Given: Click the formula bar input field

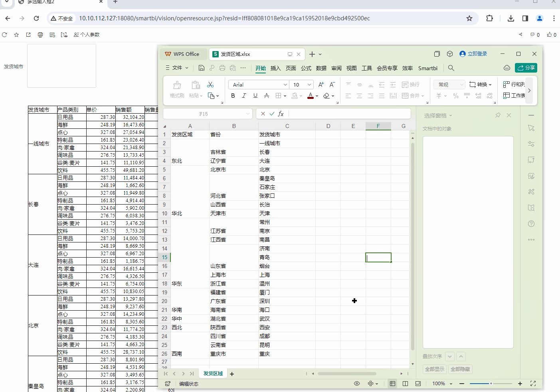Looking at the screenshot, I should coord(349,114).
